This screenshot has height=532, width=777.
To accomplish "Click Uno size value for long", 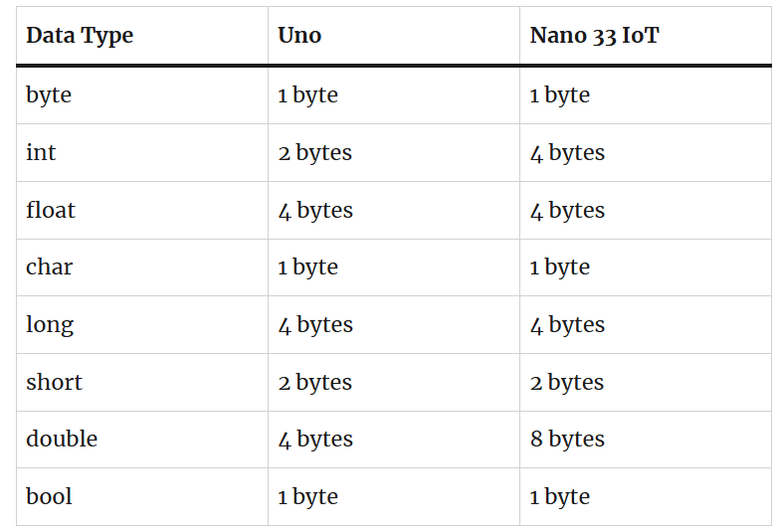I will [x=315, y=325].
